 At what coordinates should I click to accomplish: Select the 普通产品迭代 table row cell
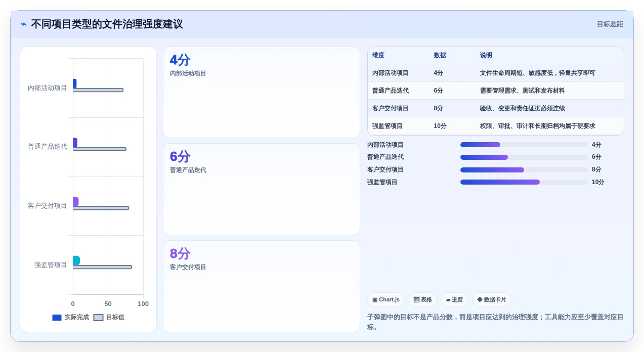(390, 91)
